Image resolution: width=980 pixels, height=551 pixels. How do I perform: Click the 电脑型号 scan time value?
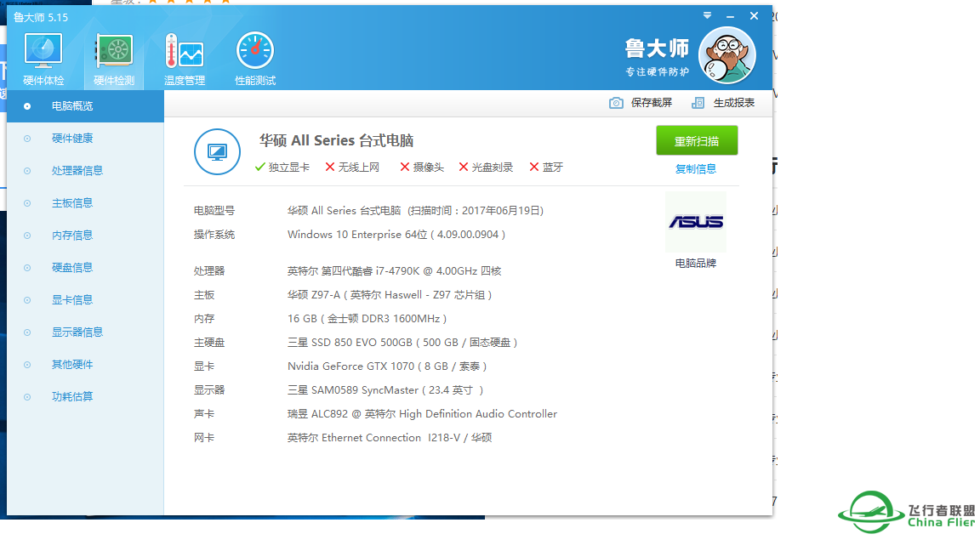click(416, 211)
